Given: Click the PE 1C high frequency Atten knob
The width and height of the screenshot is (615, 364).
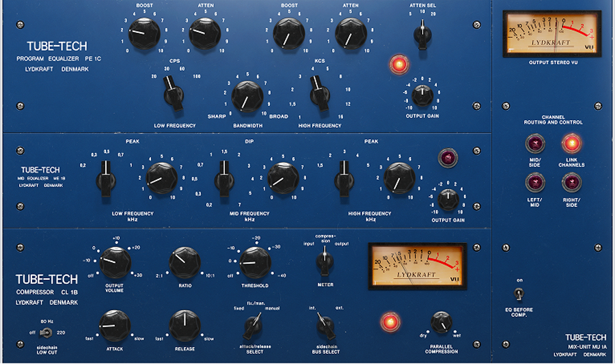Looking at the screenshot, I should point(351,33).
